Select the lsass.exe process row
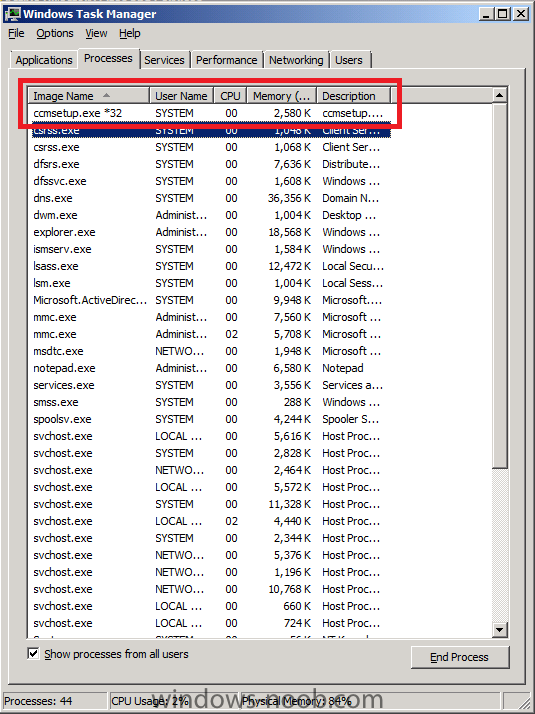The height and width of the screenshot is (714, 535). (209, 266)
